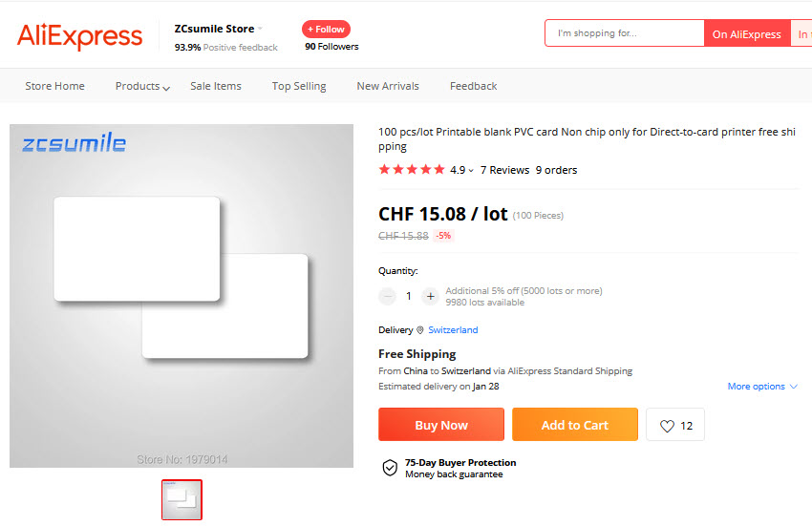Open the Sale Items tab
This screenshot has width=812, height=526.
point(216,86)
